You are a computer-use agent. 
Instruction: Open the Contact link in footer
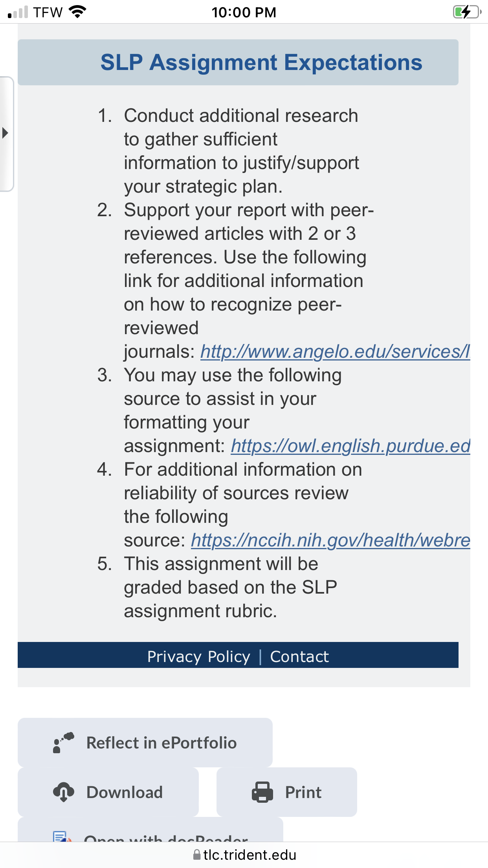[x=299, y=657]
